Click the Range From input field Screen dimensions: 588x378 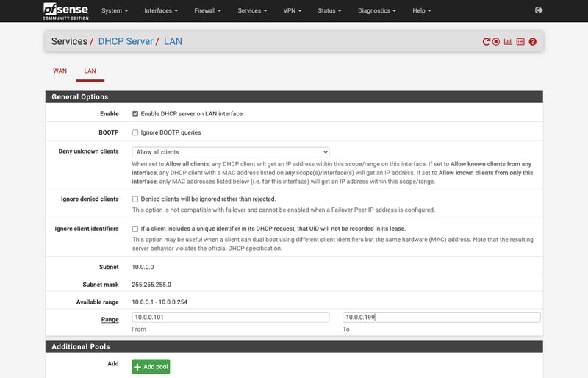[x=230, y=318]
